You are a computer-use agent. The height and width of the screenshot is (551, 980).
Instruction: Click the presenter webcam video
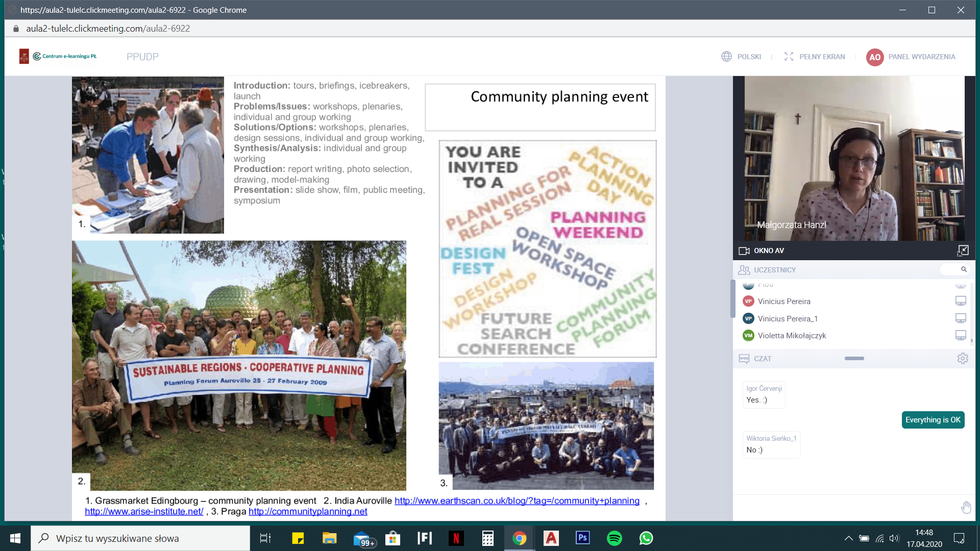[x=854, y=159]
